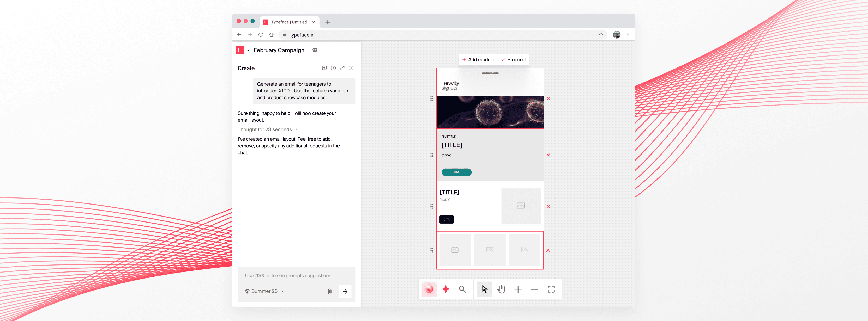The image size is (868, 321).
Task: Click the Proceed button
Action: (x=513, y=60)
